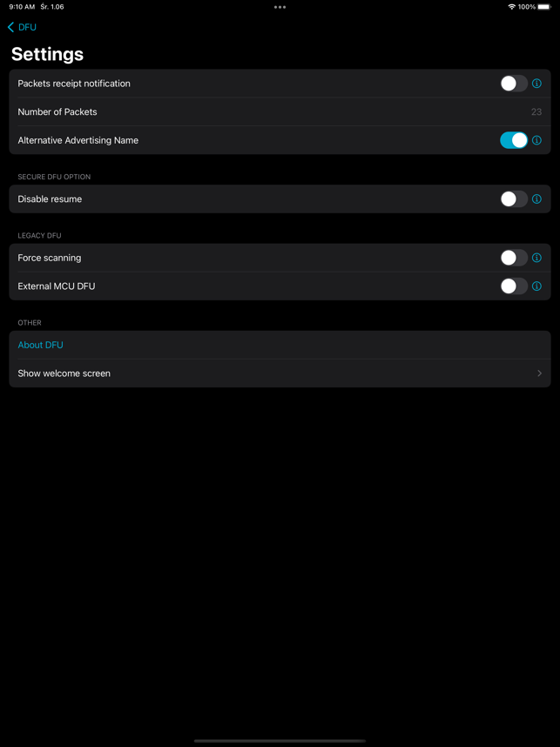Open the three-dot multitasking menu
This screenshot has height=747, width=560.
[x=280, y=7]
